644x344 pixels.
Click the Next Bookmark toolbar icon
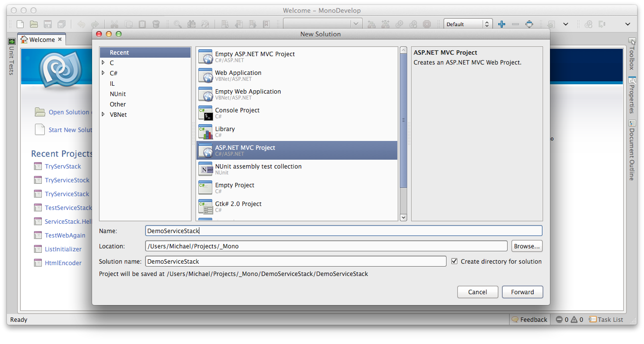252,24
